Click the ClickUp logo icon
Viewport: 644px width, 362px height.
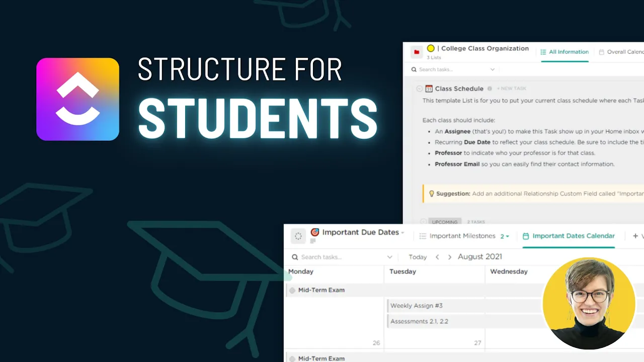[x=78, y=99]
